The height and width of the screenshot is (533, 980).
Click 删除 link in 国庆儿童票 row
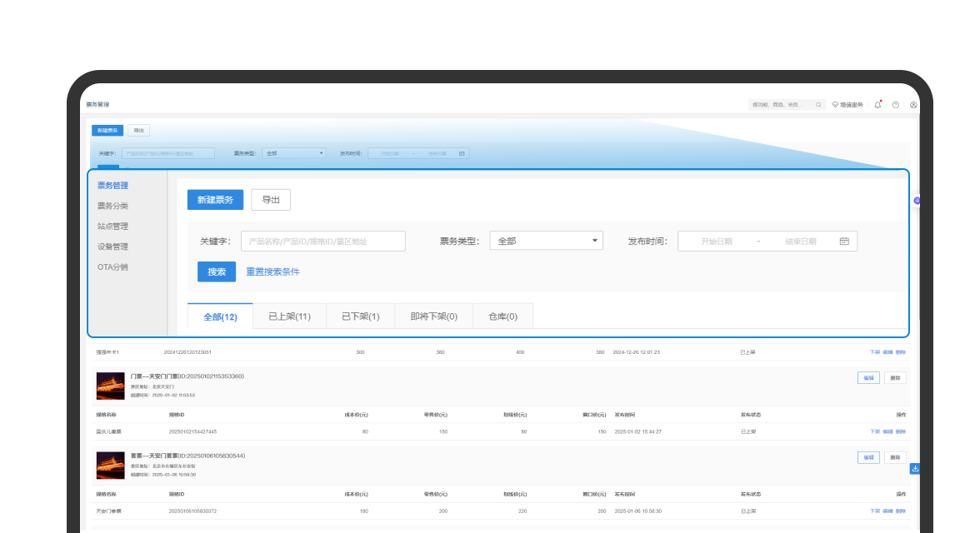click(x=901, y=431)
